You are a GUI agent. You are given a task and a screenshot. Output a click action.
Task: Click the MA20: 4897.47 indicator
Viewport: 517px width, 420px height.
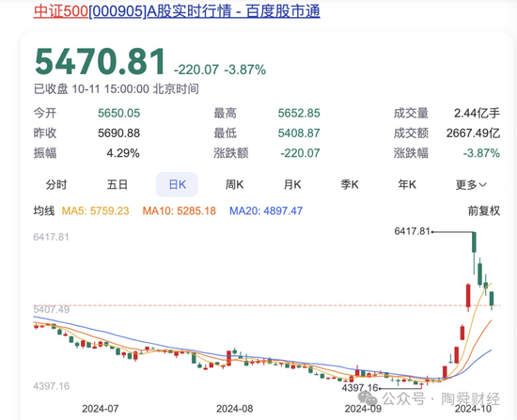(266, 211)
